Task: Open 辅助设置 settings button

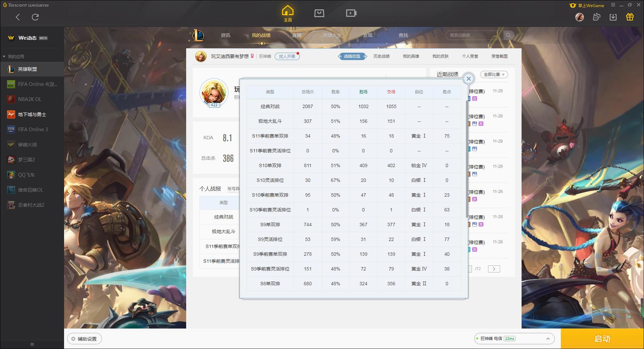Action: click(85, 339)
